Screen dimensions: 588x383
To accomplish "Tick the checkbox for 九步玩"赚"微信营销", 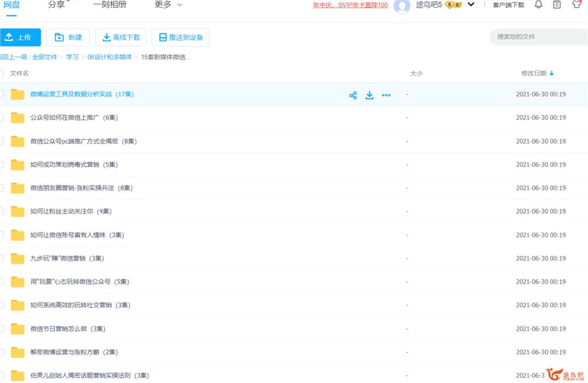I will point(2,258).
